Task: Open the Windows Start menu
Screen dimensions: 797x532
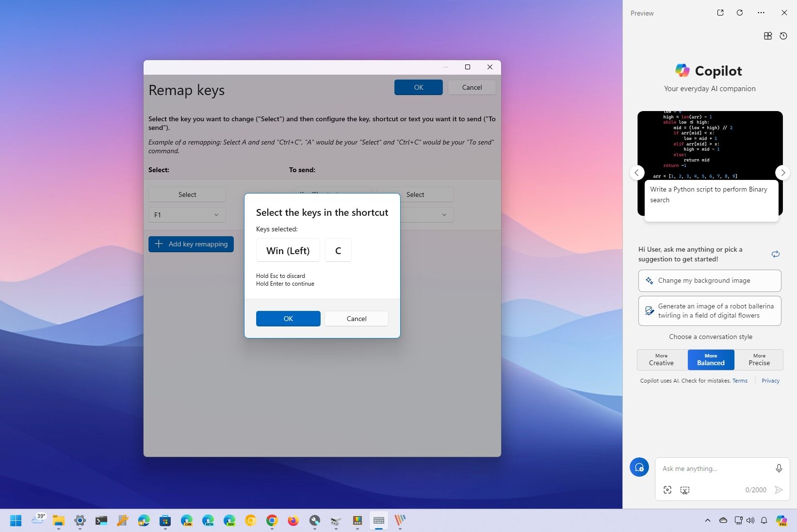Action: click(16, 520)
